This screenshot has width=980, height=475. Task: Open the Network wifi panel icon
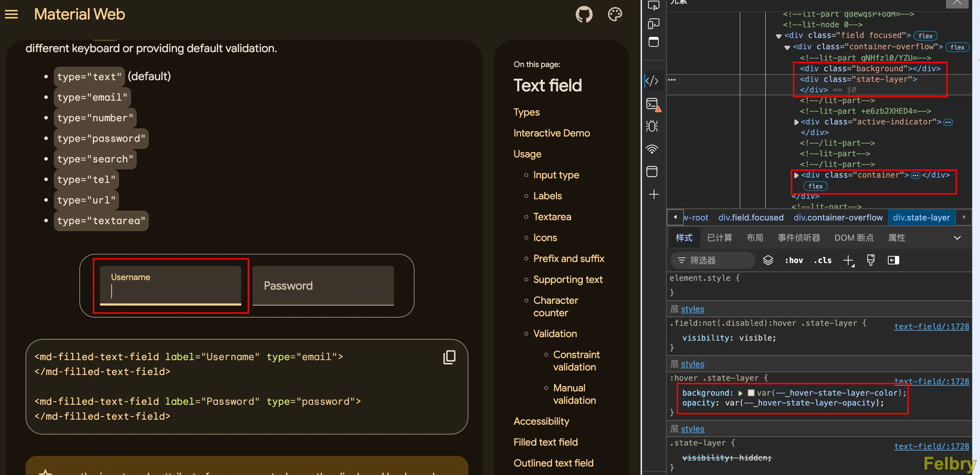(652, 149)
